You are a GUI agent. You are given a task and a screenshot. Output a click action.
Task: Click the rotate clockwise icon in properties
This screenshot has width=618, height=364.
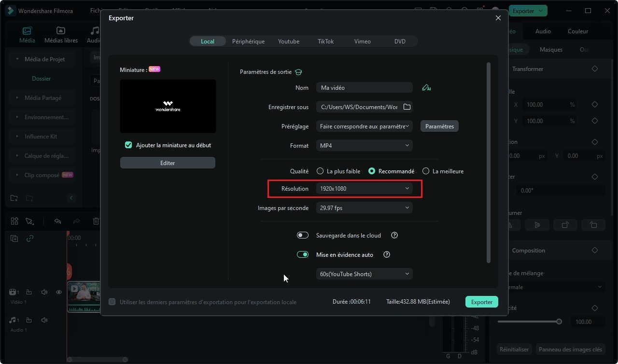[x=565, y=225]
